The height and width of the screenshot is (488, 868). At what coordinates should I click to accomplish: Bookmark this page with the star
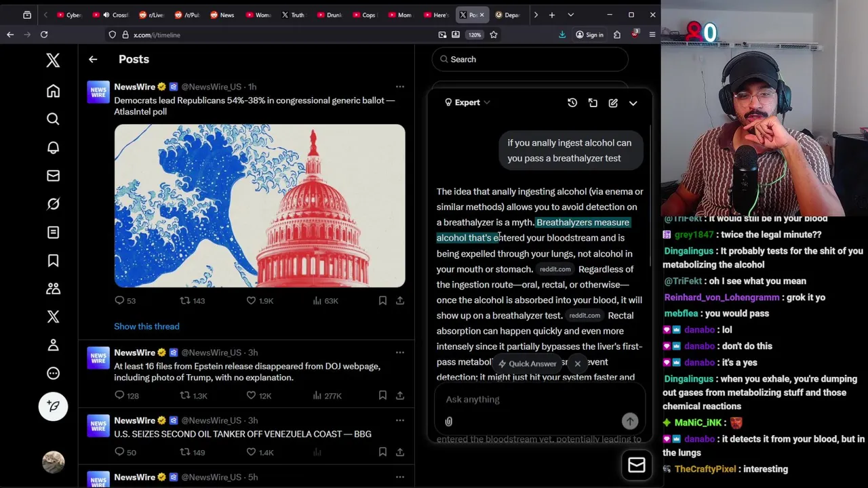494,35
